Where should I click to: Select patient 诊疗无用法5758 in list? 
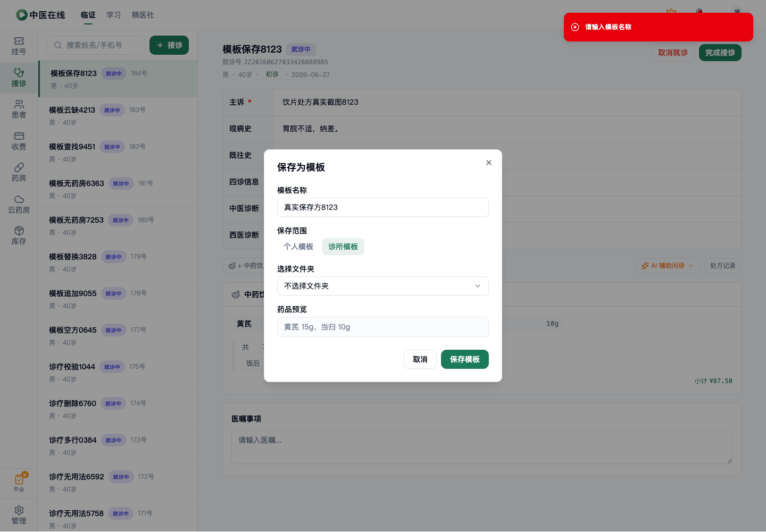click(118, 516)
